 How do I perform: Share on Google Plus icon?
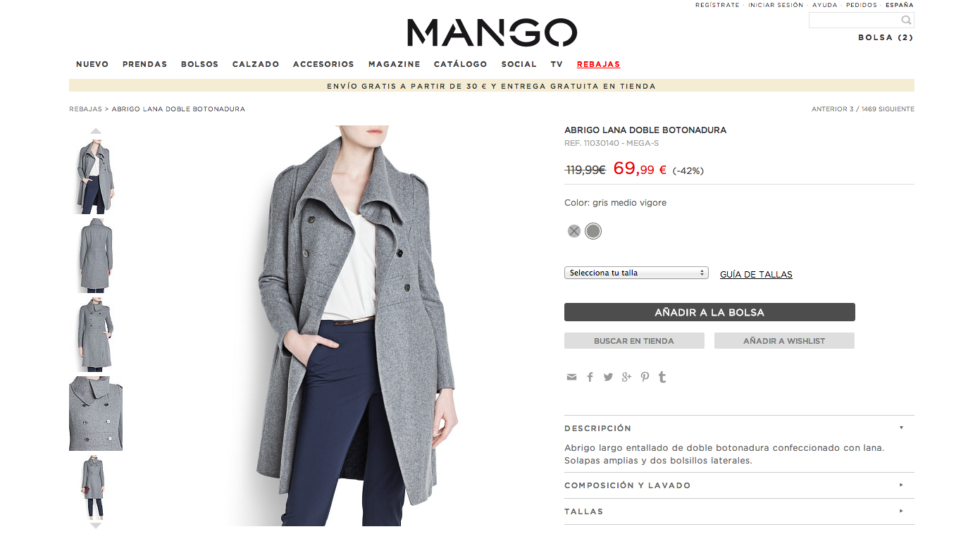[626, 377]
